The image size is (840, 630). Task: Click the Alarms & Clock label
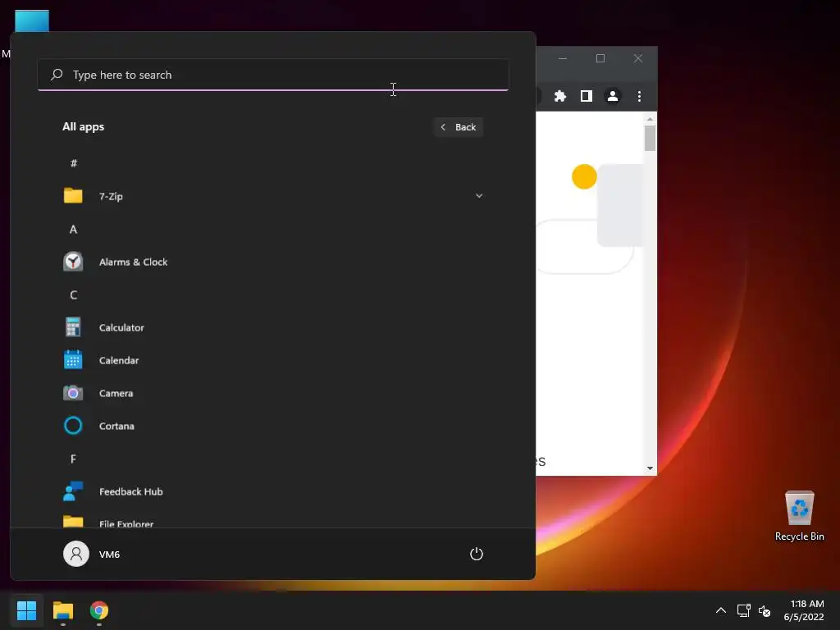[134, 262]
